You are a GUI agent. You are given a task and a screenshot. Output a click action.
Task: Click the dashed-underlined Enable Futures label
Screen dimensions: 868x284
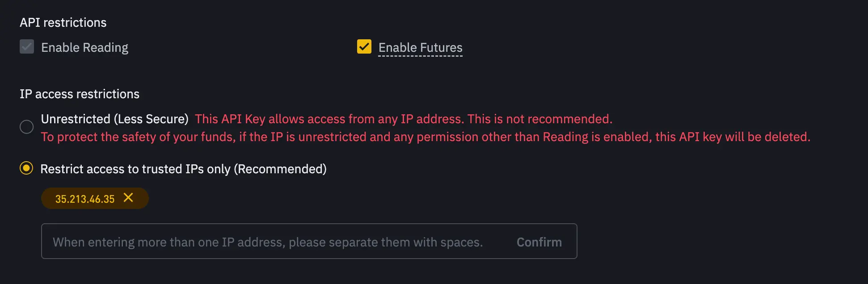point(420,48)
